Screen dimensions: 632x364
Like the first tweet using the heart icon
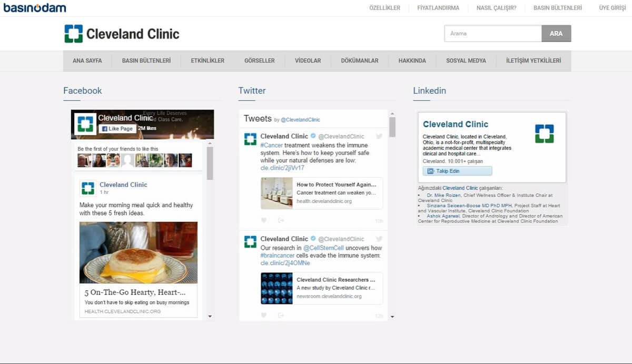click(x=264, y=220)
